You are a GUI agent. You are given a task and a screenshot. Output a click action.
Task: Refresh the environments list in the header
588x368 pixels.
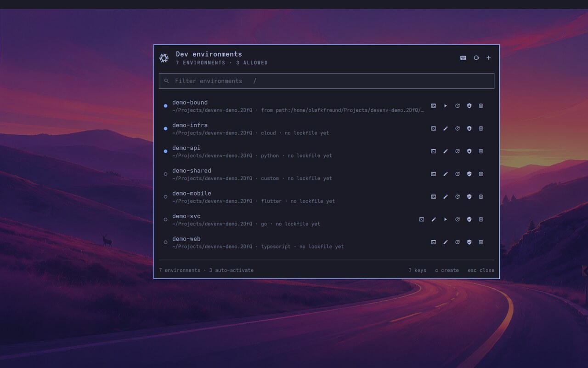tap(476, 58)
